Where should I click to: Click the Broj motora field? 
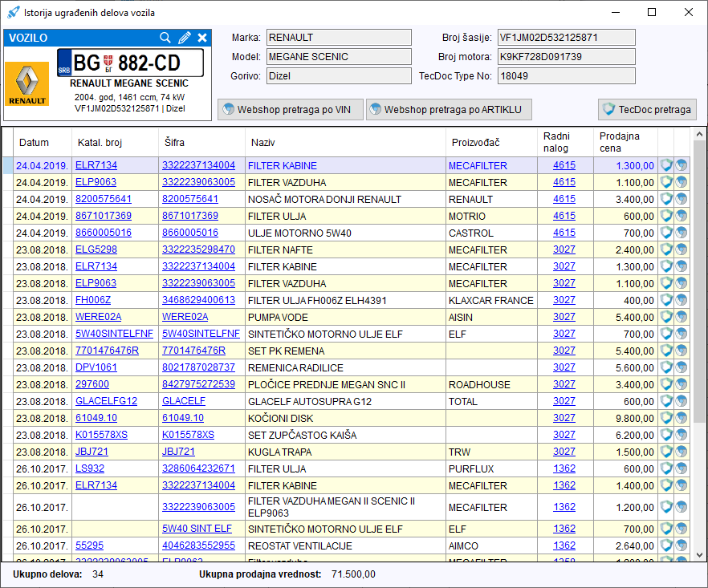coord(566,57)
